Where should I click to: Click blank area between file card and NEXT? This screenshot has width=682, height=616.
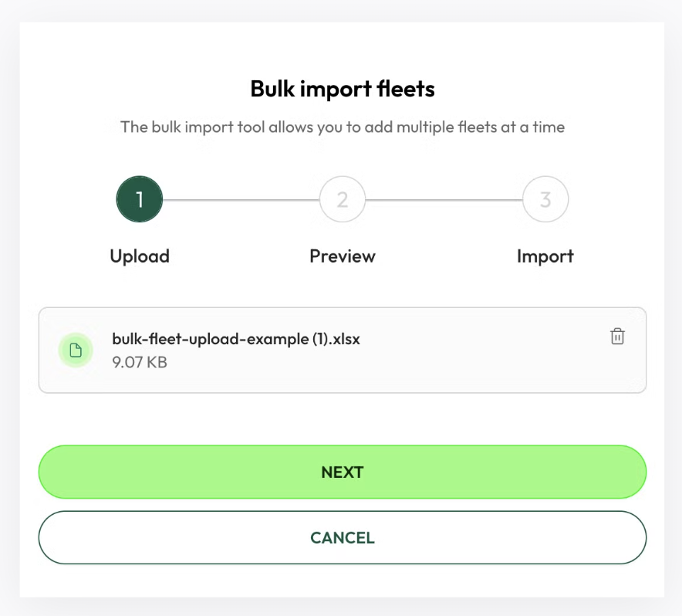[343, 419]
